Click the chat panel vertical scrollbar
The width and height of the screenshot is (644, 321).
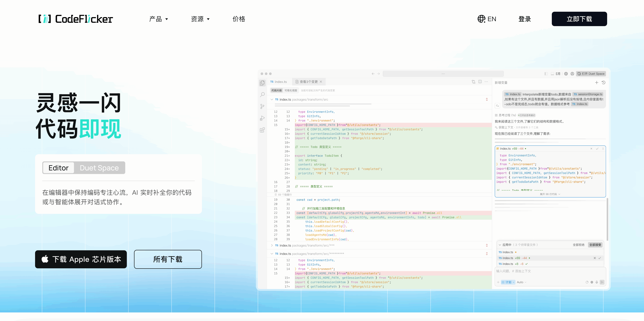608,219
